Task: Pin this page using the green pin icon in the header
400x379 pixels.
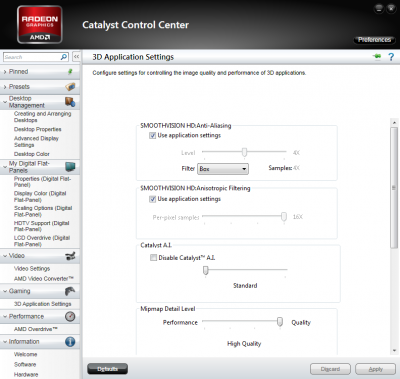Action: pyautogui.click(x=377, y=56)
